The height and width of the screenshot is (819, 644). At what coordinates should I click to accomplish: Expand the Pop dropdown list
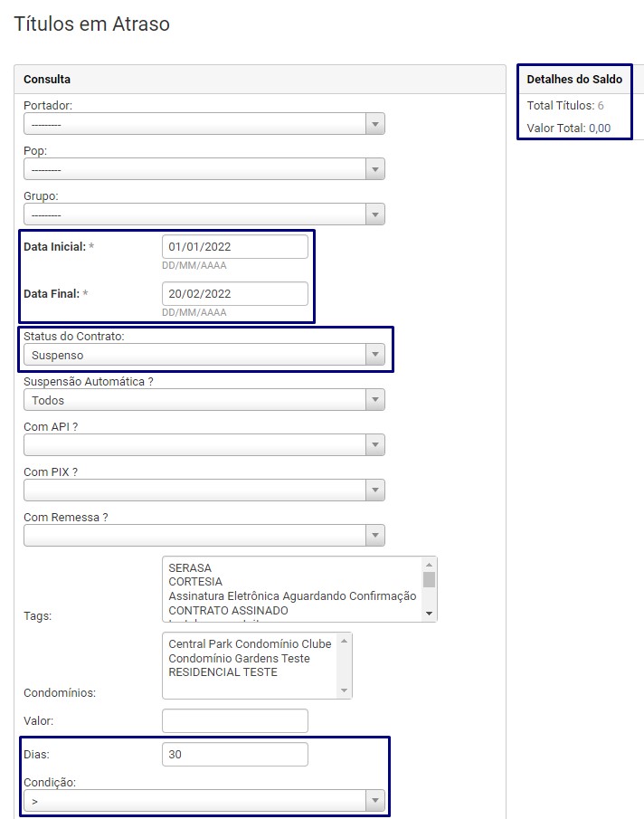(204, 169)
